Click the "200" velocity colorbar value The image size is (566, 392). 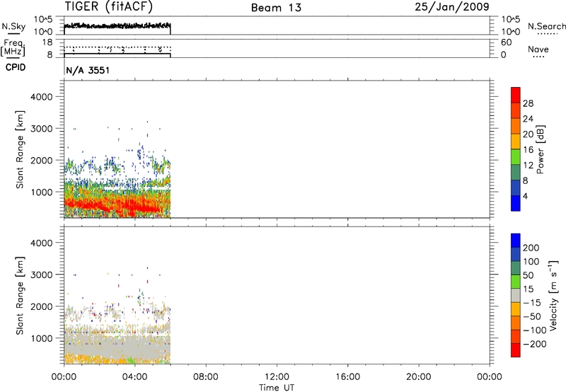[531, 248]
